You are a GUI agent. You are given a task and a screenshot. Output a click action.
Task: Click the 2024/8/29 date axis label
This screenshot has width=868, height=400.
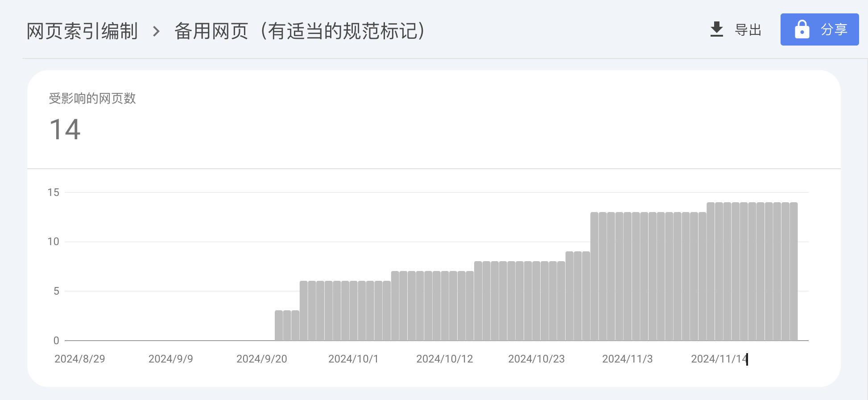(x=80, y=359)
